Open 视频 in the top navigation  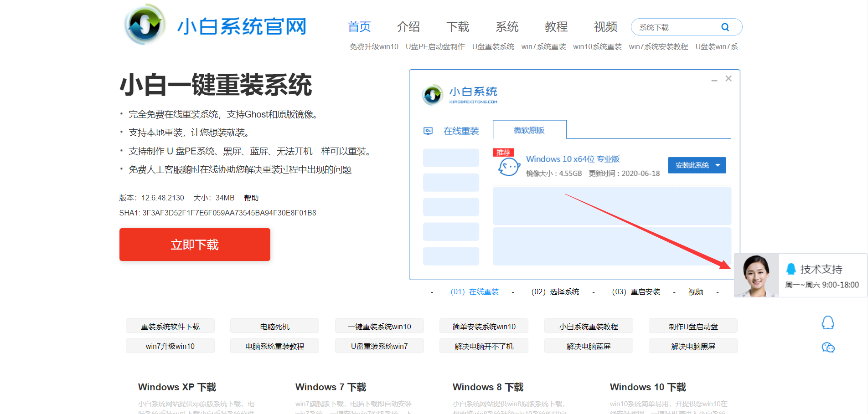coord(605,27)
